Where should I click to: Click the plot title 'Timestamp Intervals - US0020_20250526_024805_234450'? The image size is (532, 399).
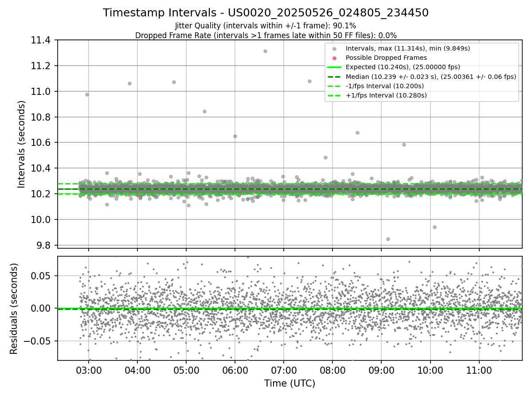pyautogui.click(x=266, y=13)
